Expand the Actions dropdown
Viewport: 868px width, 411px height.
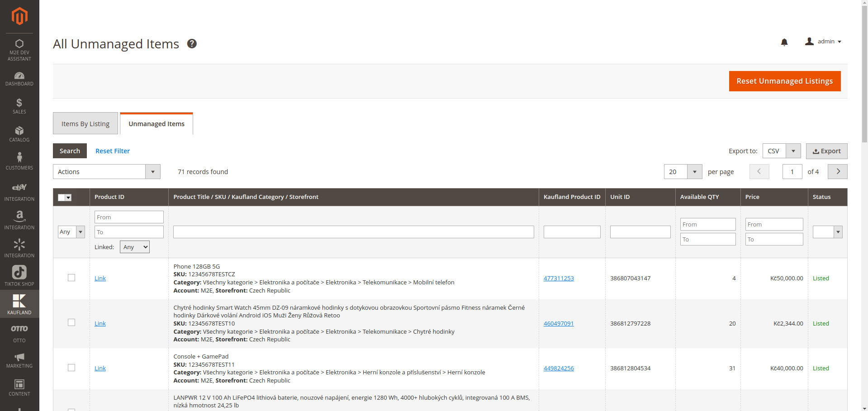(x=107, y=172)
